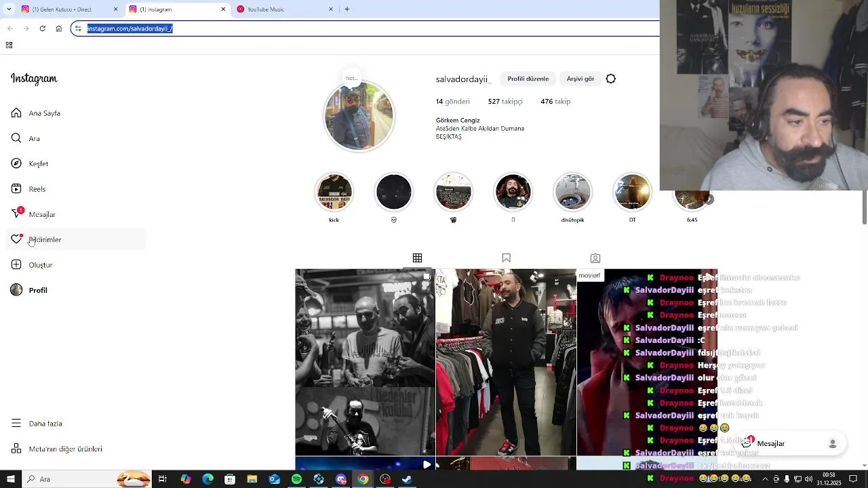Click browser back arrow
Image resolution: width=868 pixels, height=488 pixels.
pos(10,28)
